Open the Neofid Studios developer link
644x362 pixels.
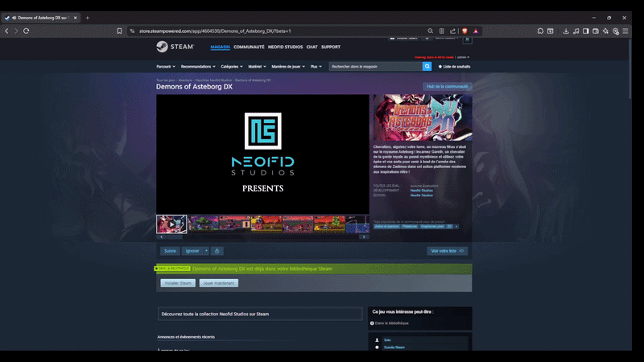(421, 191)
